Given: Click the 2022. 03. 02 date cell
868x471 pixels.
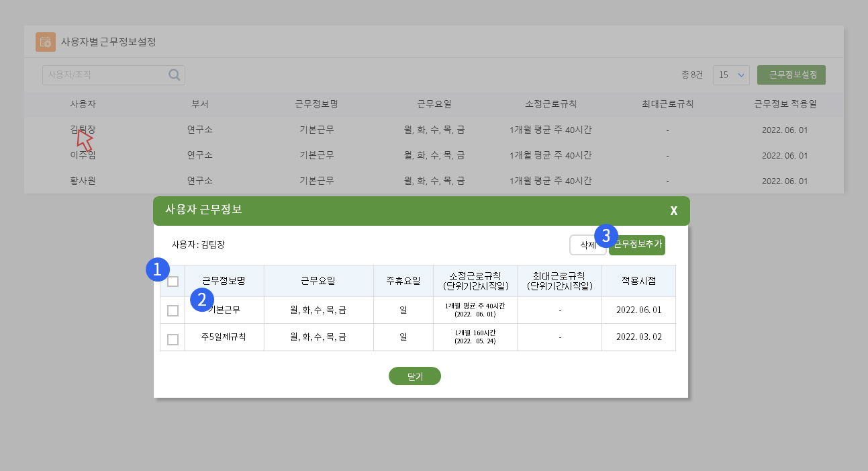Looking at the screenshot, I should tap(638, 337).
